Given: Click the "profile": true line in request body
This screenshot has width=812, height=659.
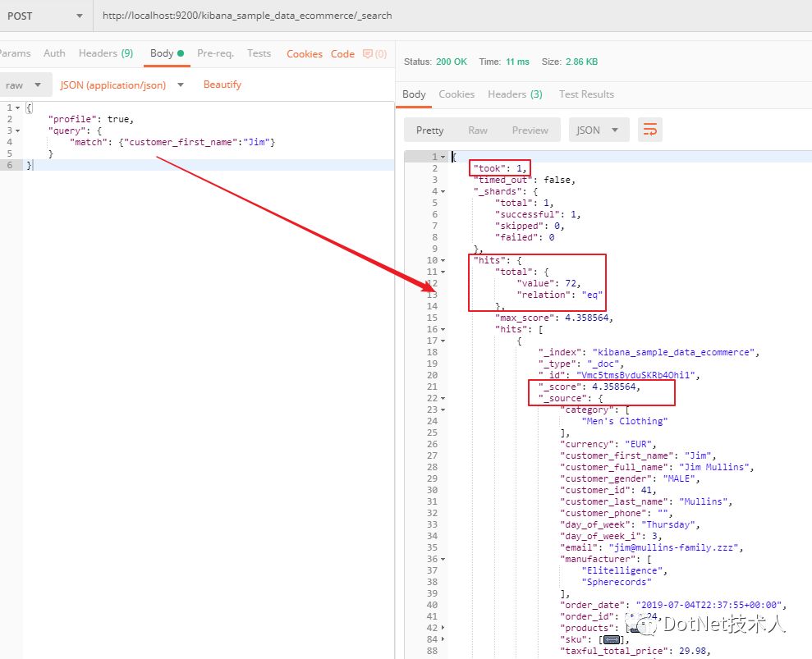Looking at the screenshot, I should (90, 119).
